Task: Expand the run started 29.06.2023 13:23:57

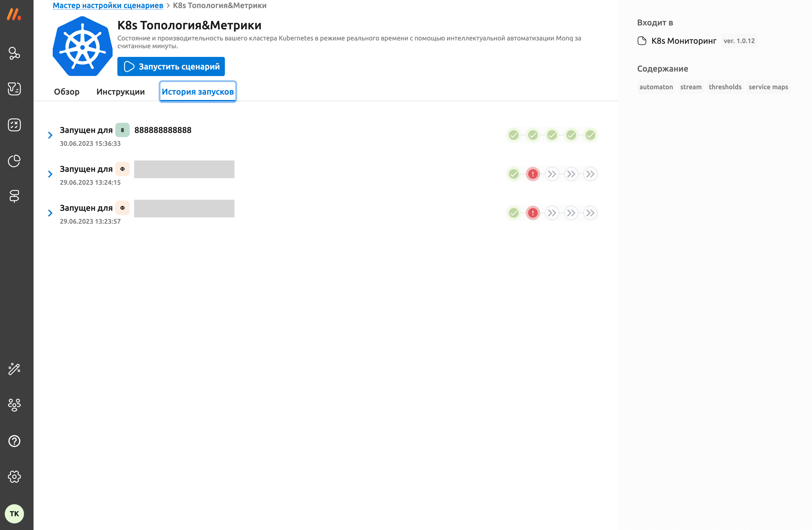Action: coord(50,213)
